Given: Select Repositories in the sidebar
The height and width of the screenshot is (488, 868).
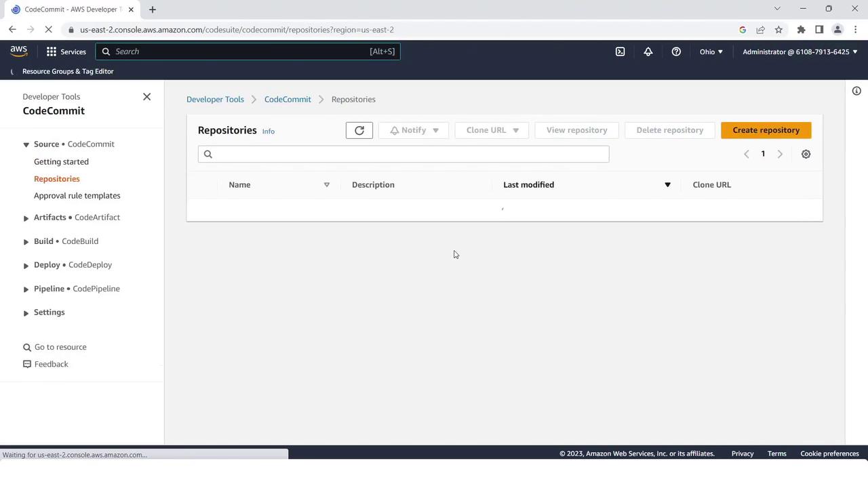Looking at the screenshot, I should pos(57,179).
